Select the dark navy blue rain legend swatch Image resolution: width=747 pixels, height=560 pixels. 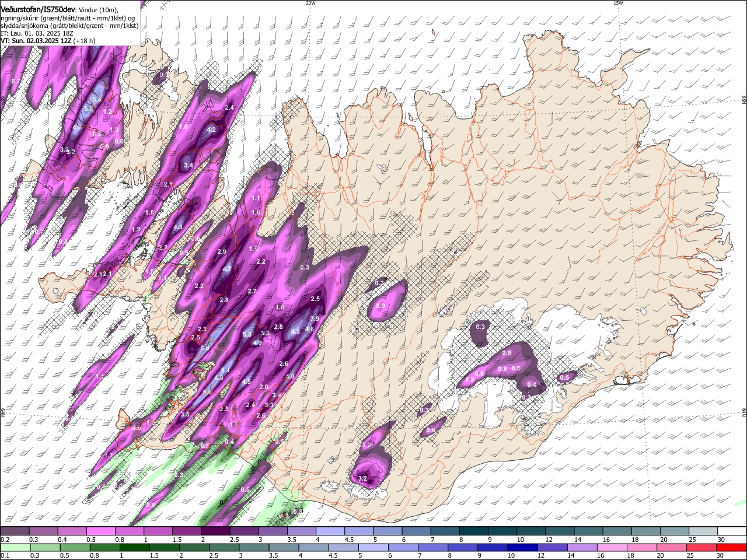[x=521, y=547]
